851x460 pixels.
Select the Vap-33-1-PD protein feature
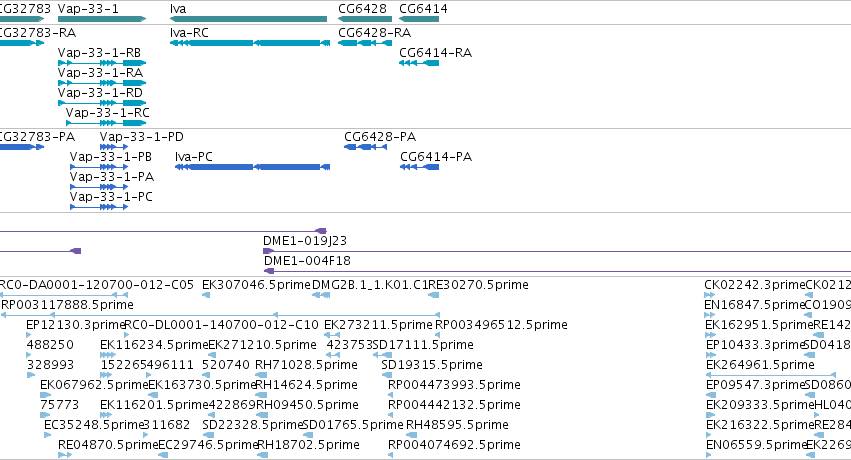[114, 147]
